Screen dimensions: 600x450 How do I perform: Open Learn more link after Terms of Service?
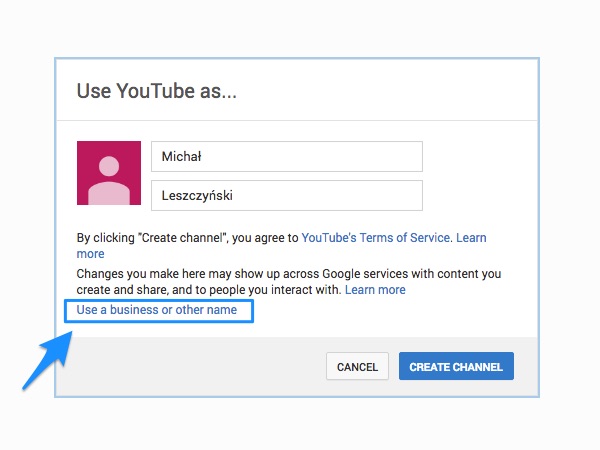(471, 238)
